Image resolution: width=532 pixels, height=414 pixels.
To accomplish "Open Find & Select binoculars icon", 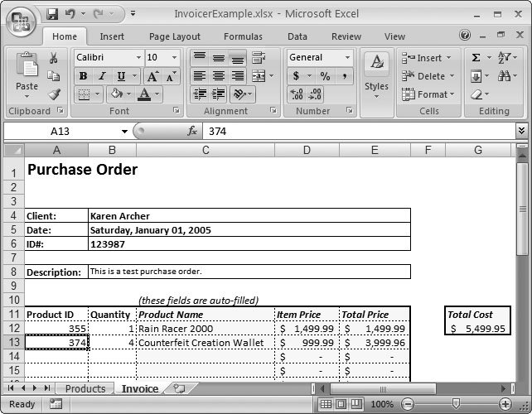I will [504, 76].
